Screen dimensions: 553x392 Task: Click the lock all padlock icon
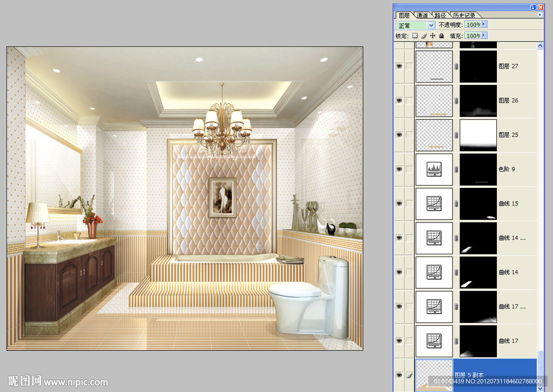tap(441, 36)
